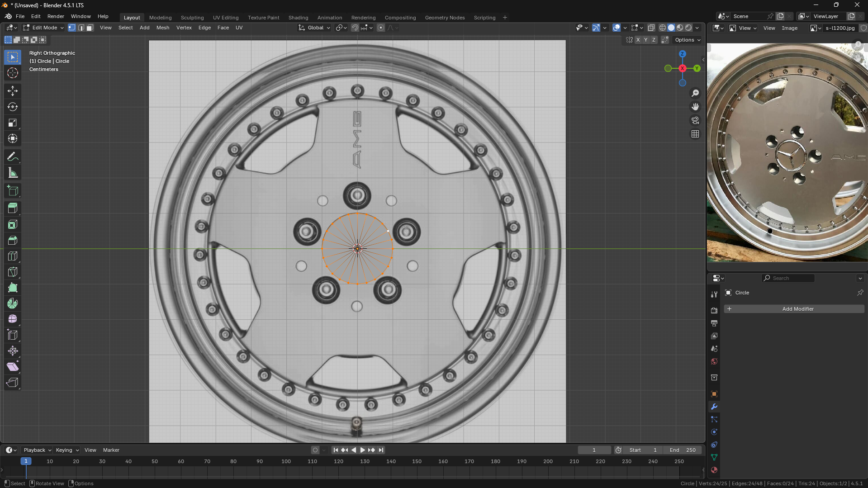Open the Render properties tab icon
This screenshot has height=488, width=868.
[x=714, y=311]
